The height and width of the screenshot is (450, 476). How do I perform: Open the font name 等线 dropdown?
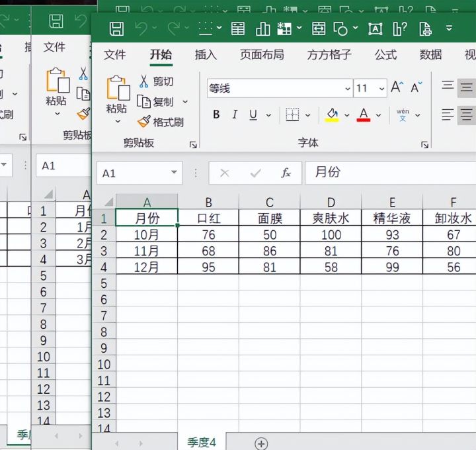point(348,89)
